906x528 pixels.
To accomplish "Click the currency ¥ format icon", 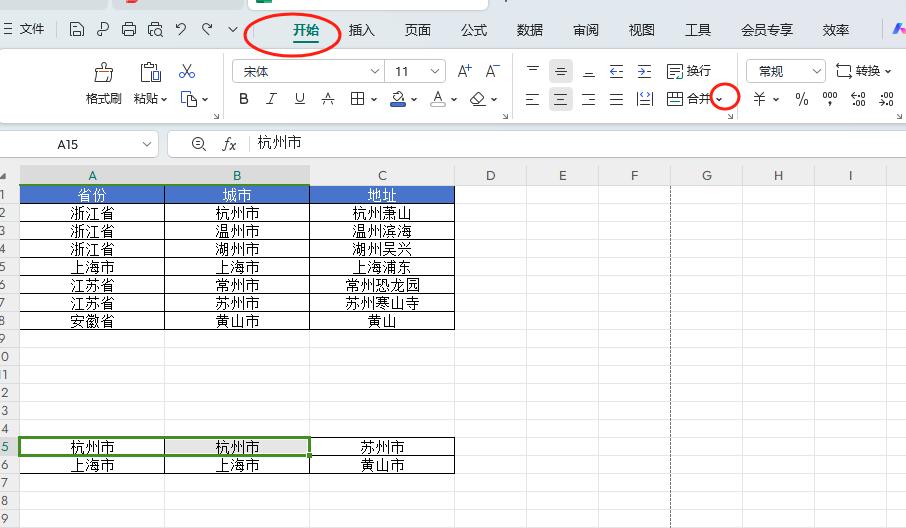I will tap(759, 99).
